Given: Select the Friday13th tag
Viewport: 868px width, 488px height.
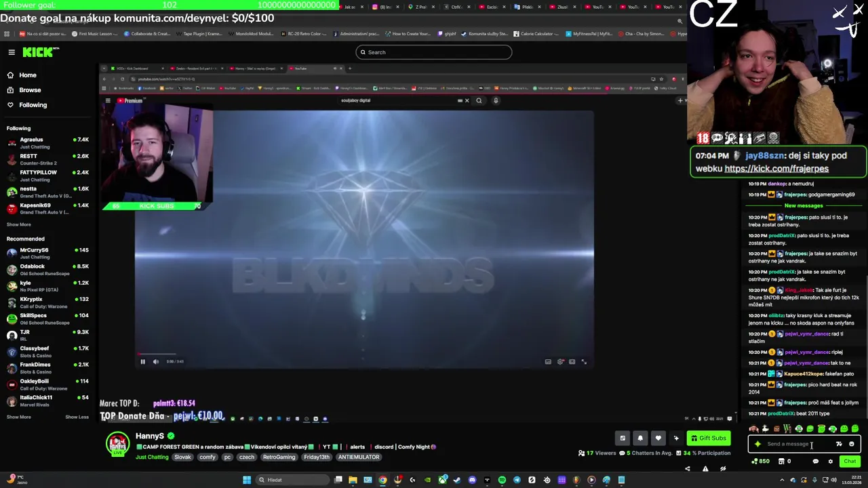Looking at the screenshot, I should [317, 457].
